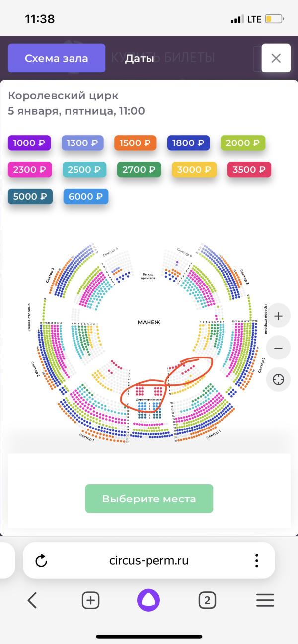This screenshot has height=644, width=298.
Task: Open the browser hamburger menu
Action: 265,601
